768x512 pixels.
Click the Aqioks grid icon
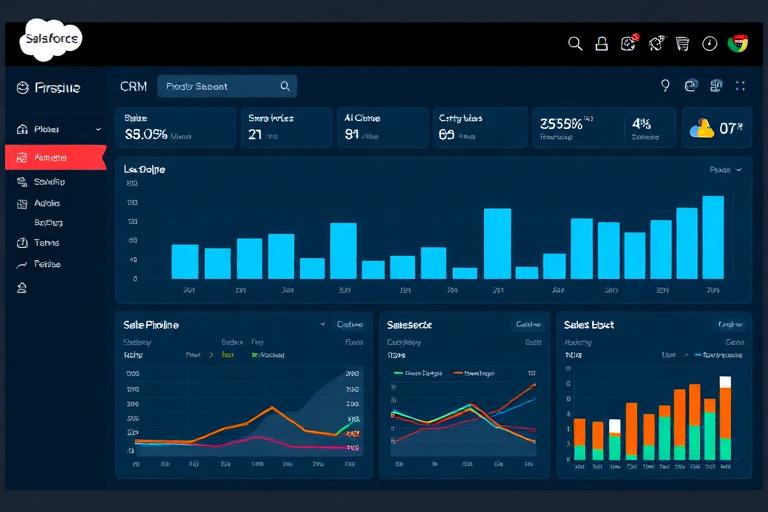[x=22, y=204]
